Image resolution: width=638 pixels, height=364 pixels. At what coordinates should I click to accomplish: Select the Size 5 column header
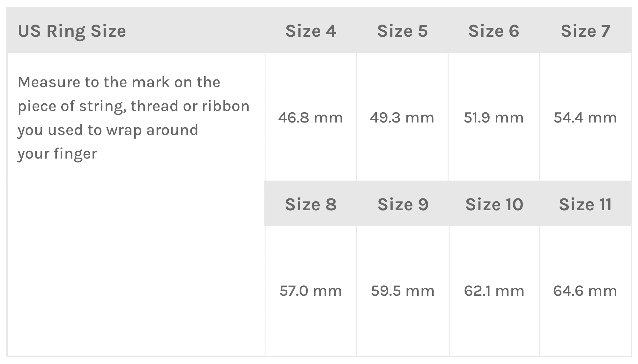402,31
